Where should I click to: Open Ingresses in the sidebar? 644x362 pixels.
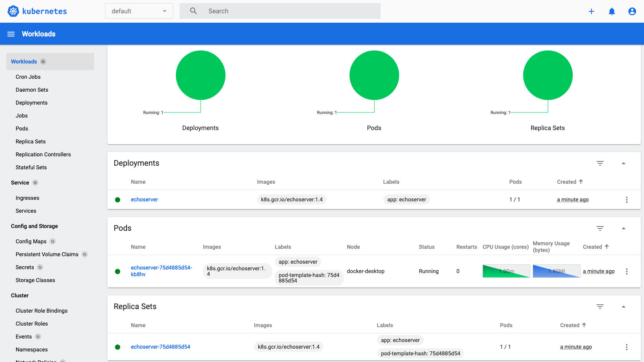pos(27,198)
